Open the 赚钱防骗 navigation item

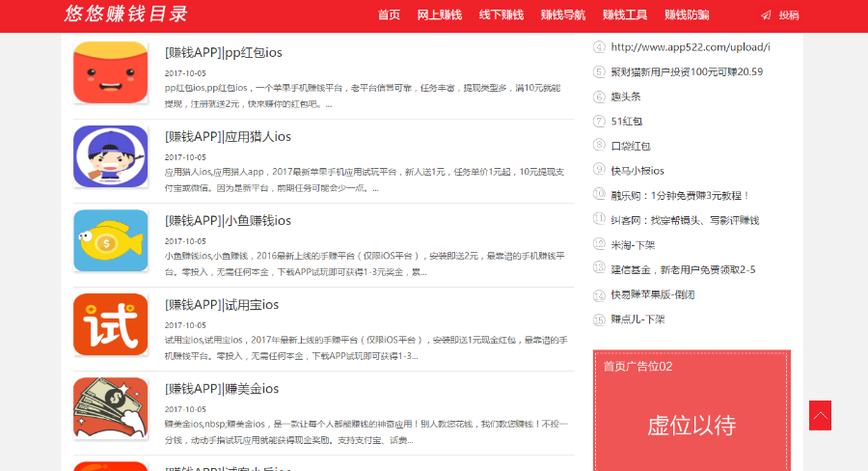687,15
